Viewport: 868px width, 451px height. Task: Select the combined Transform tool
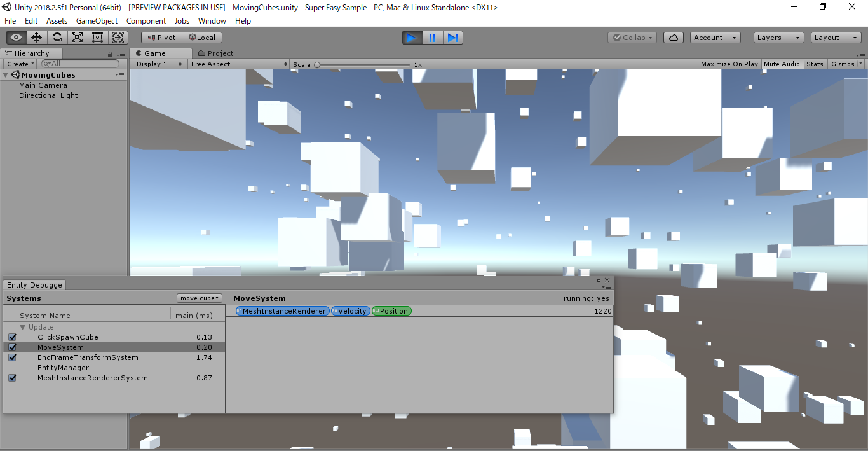point(118,37)
